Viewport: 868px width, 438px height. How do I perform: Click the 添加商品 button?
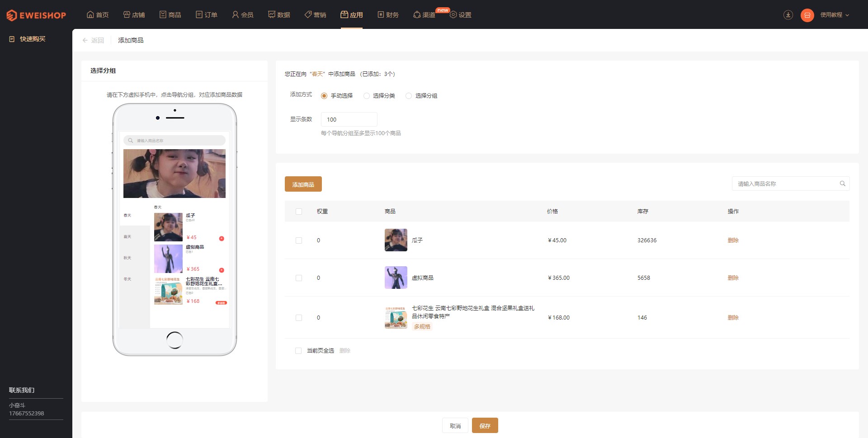click(x=303, y=184)
